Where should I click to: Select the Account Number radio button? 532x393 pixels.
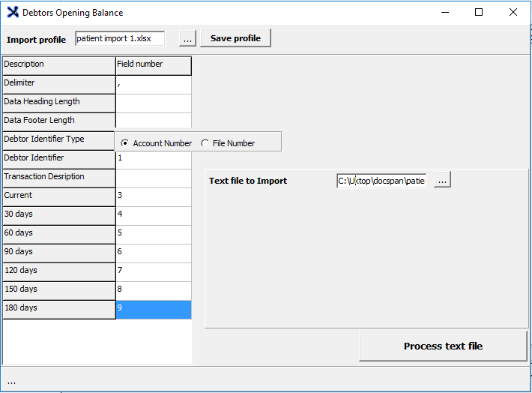(125, 143)
